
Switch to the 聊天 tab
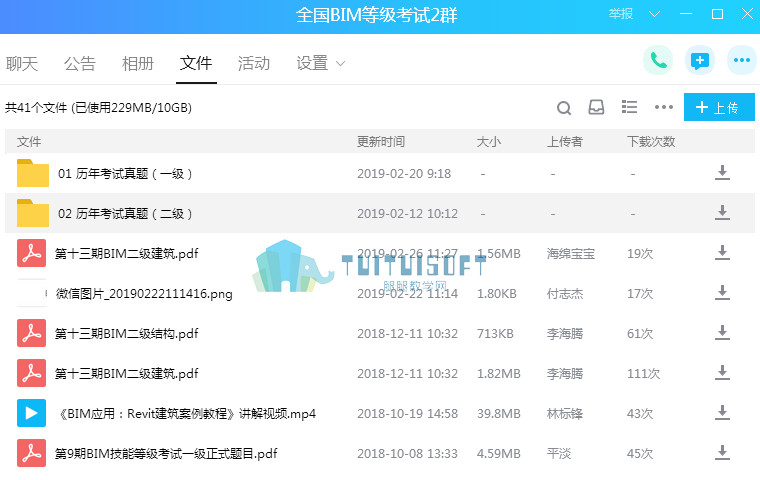point(22,64)
